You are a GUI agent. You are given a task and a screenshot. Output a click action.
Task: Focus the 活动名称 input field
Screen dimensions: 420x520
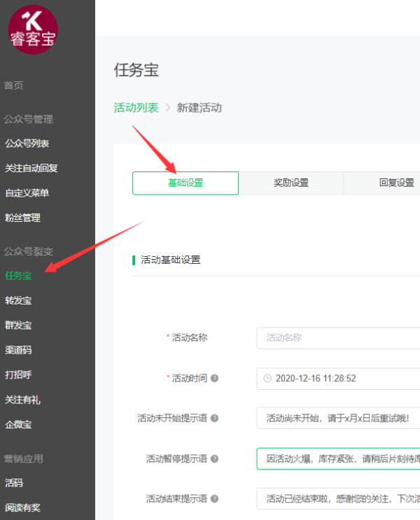point(338,338)
